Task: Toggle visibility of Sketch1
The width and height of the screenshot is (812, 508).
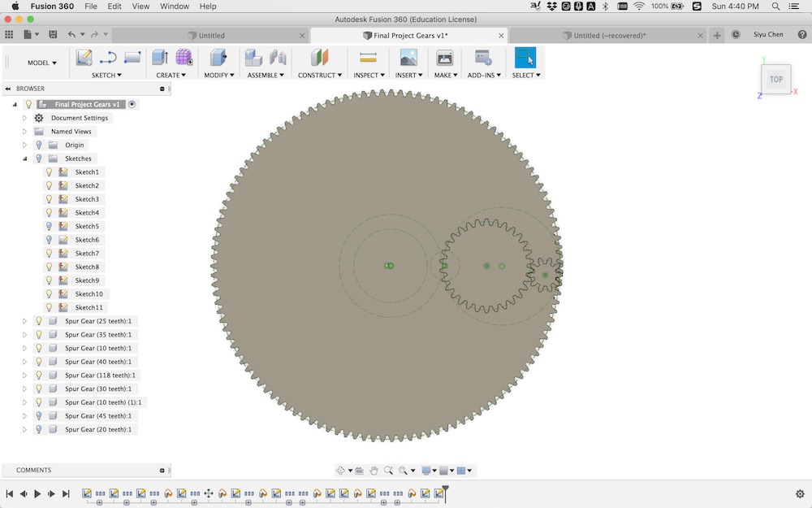Action: pyautogui.click(x=50, y=172)
